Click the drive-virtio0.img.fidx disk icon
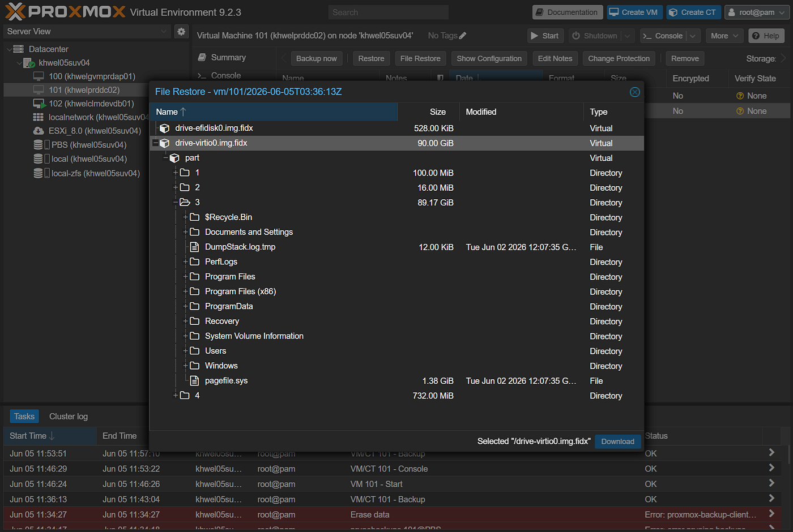 (x=165, y=143)
